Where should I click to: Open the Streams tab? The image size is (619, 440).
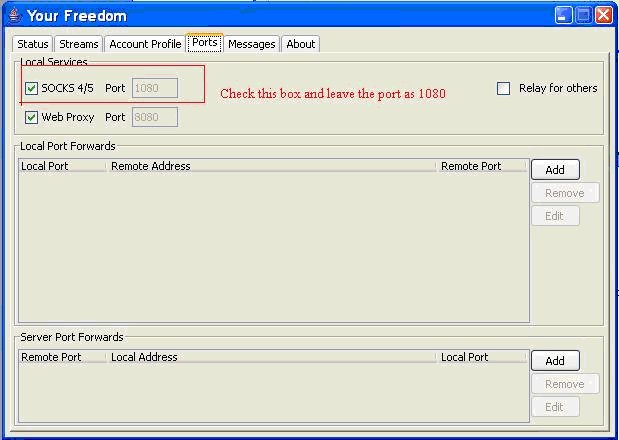click(79, 44)
